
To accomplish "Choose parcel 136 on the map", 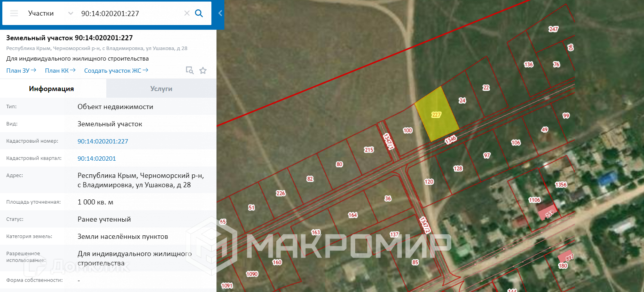I will [529, 64].
